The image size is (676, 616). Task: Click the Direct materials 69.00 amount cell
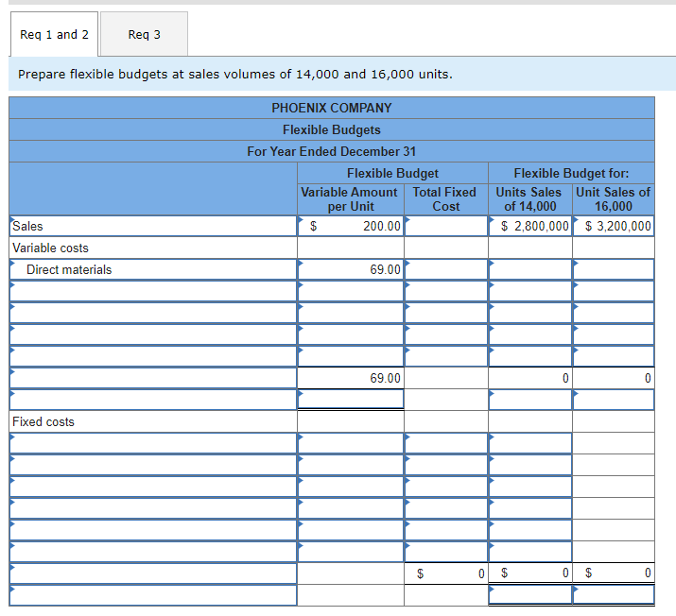(351, 269)
